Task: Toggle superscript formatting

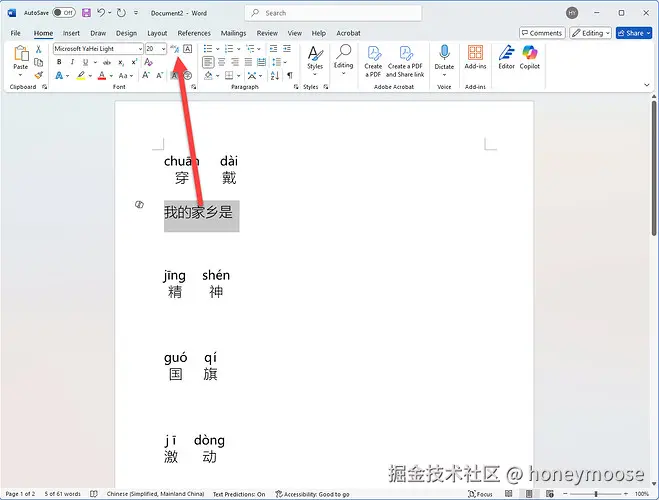Action: pos(134,62)
